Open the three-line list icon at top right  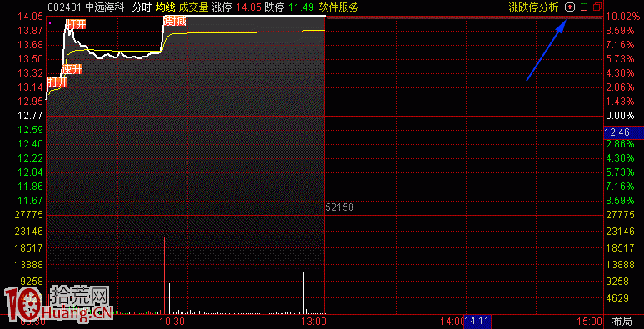click(x=585, y=7)
